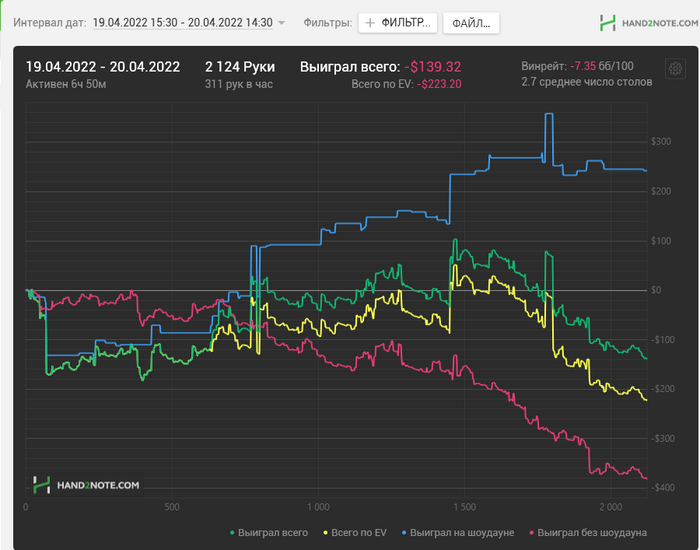
Task: Toggle the Выиграл всего green legend series
Action: coord(269,533)
